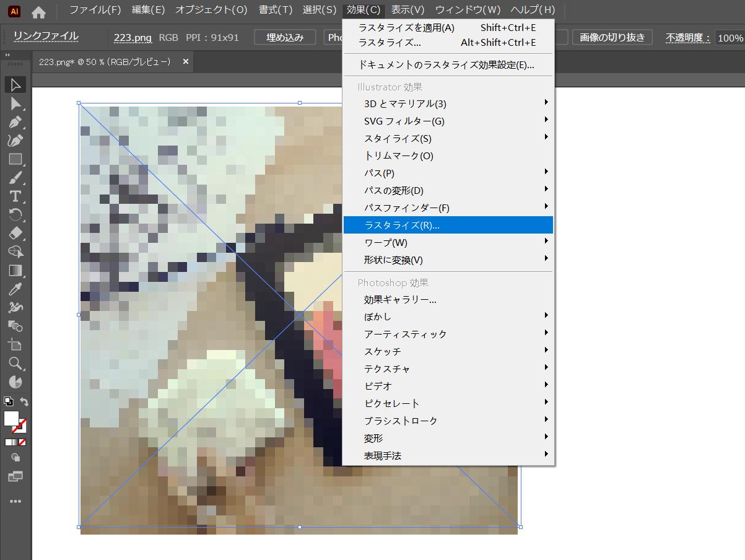Swap fill and stroke colors
The height and width of the screenshot is (560, 745).
(25, 402)
